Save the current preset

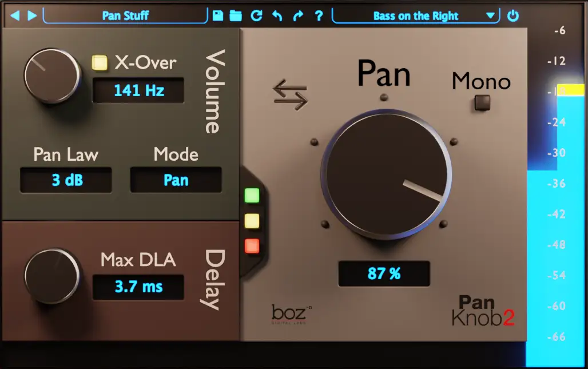point(218,15)
